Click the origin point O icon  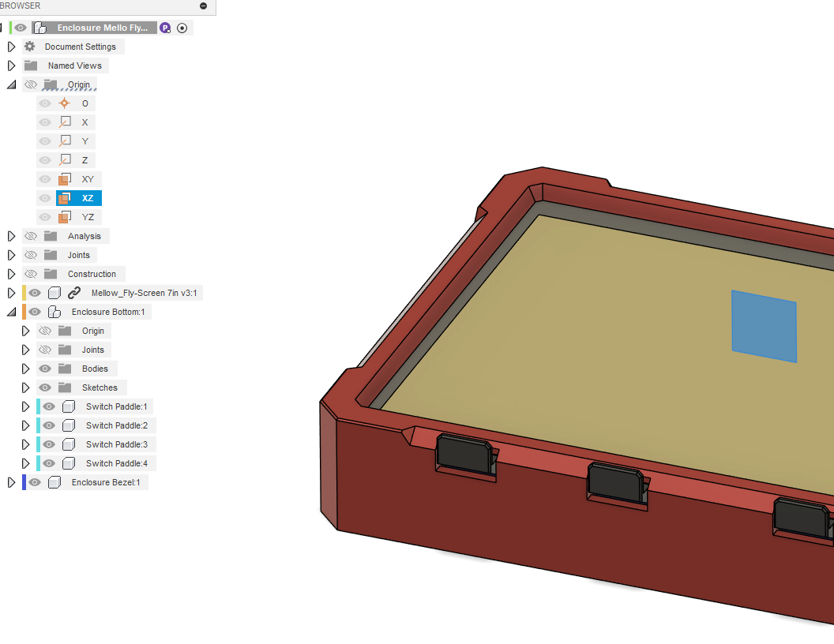[x=64, y=103]
